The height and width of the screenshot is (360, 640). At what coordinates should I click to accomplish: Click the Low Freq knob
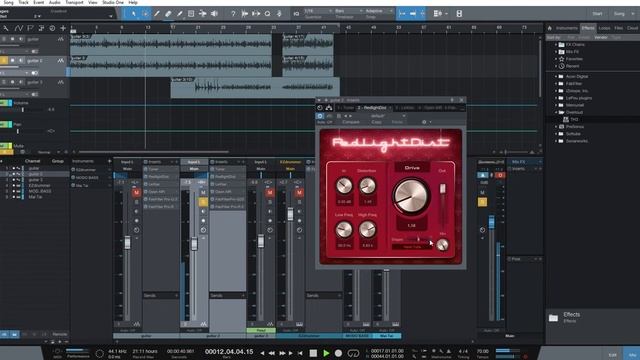tap(344, 230)
